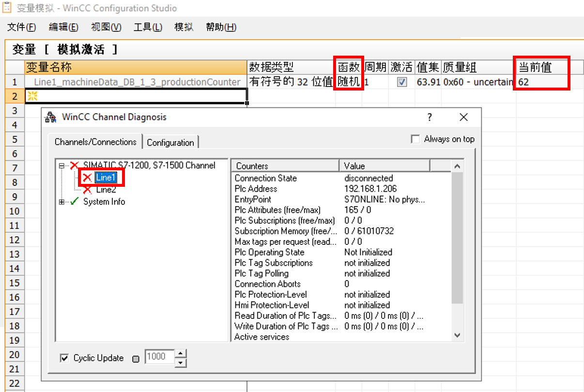Screen dimensions: 584x392
Task: Open the 帮助(H) menu
Action: pos(221,27)
